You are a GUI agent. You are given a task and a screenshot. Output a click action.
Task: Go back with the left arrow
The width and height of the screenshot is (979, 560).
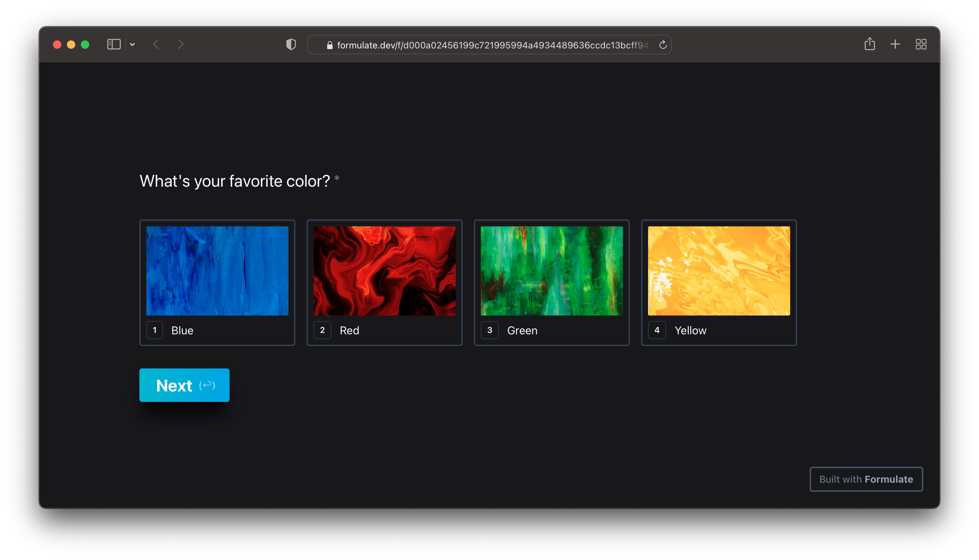click(x=156, y=44)
